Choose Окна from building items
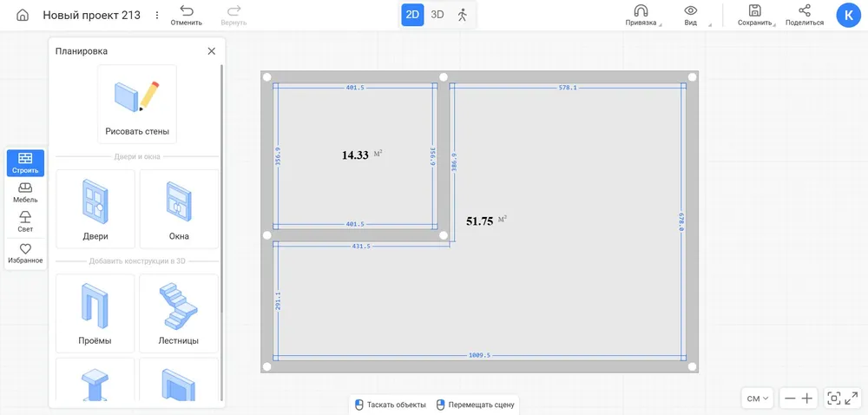 coord(179,209)
